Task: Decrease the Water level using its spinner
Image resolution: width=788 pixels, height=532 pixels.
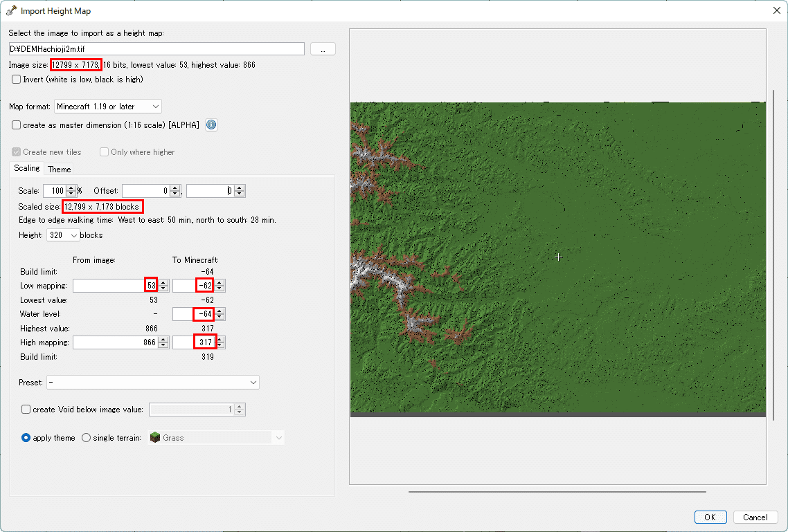Action: click(x=220, y=317)
